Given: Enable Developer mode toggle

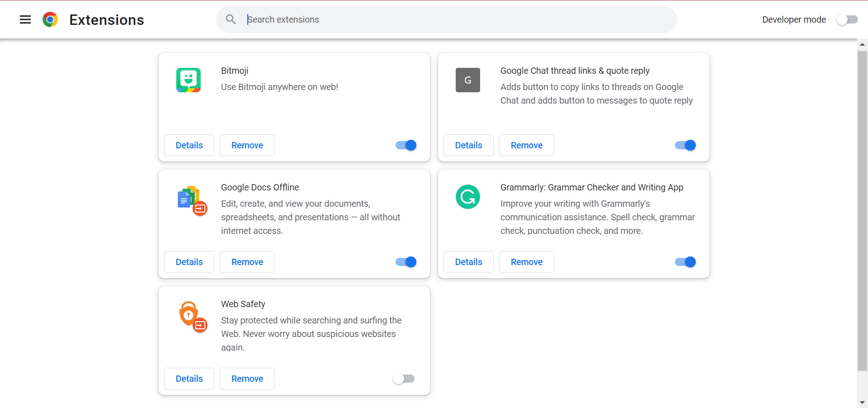Looking at the screenshot, I should (847, 19).
